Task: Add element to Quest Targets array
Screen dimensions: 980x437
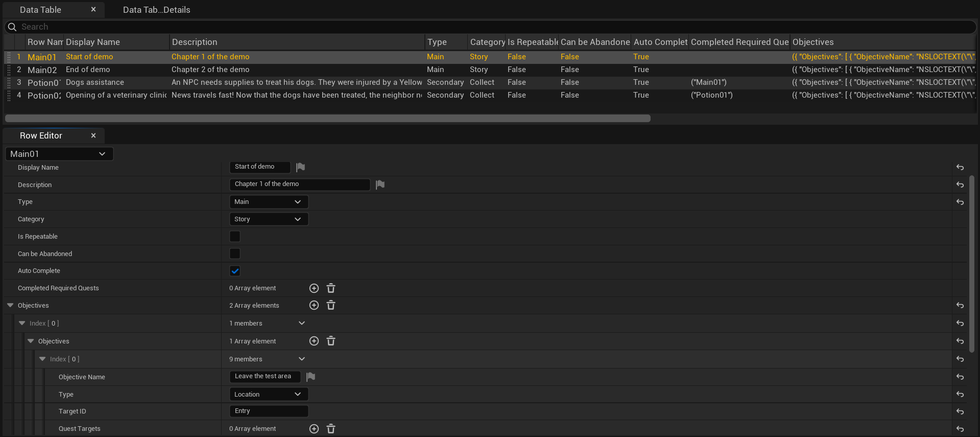Action: (x=314, y=429)
